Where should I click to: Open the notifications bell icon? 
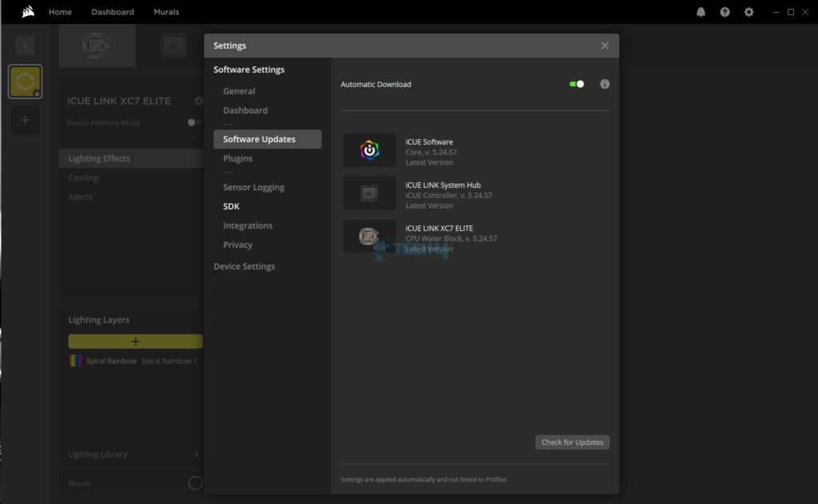[x=701, y=12]
